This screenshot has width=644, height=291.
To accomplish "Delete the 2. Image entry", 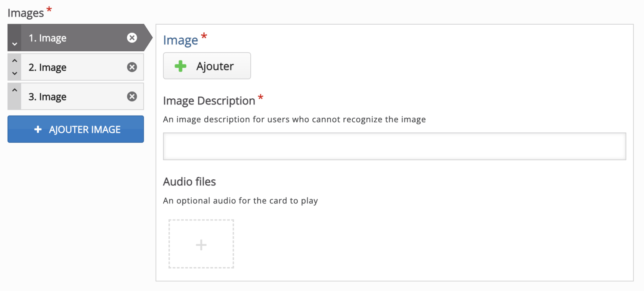I will point(132,67).
